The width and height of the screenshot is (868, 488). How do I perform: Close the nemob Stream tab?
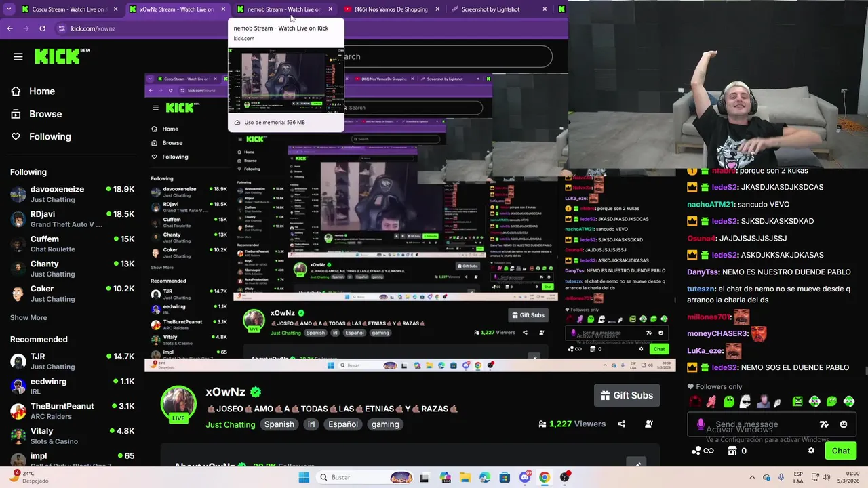(x=330, y=9)
